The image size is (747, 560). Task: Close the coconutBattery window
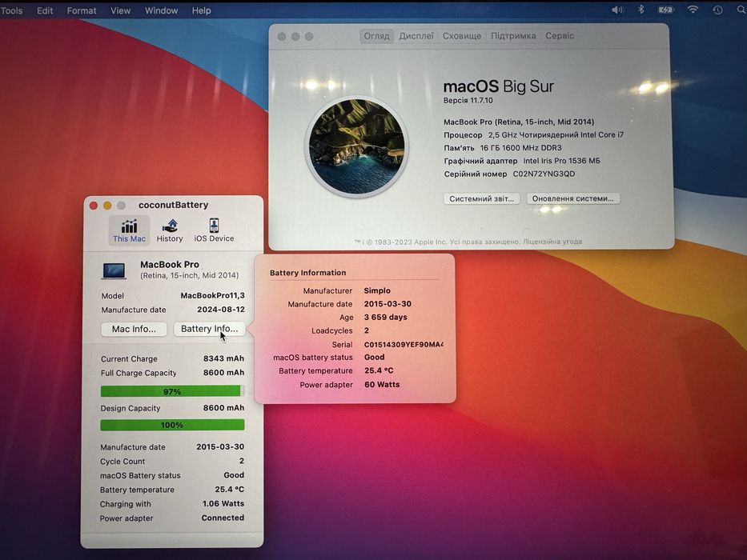[94, 206]
